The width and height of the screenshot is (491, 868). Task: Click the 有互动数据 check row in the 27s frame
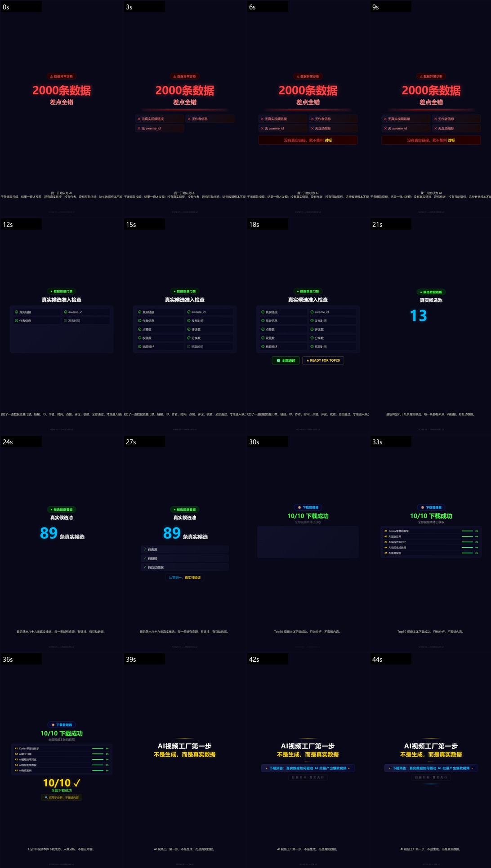tap(185, 567)
